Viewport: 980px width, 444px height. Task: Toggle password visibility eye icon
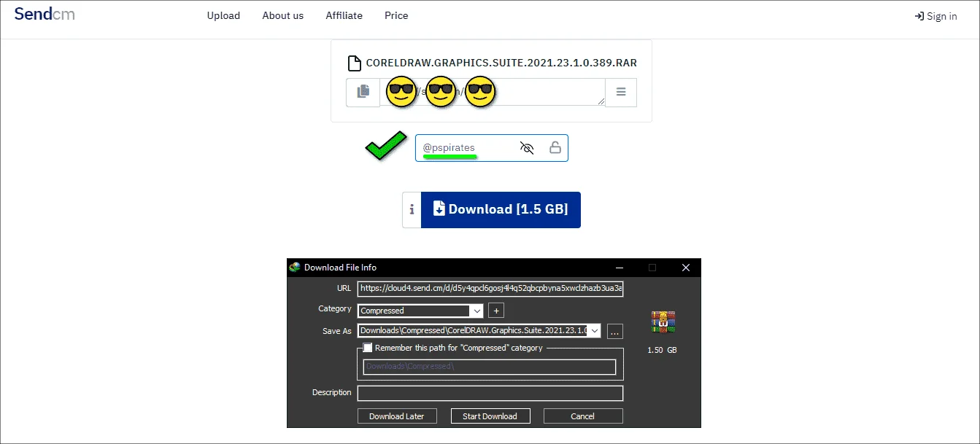[x=527, y=148]
